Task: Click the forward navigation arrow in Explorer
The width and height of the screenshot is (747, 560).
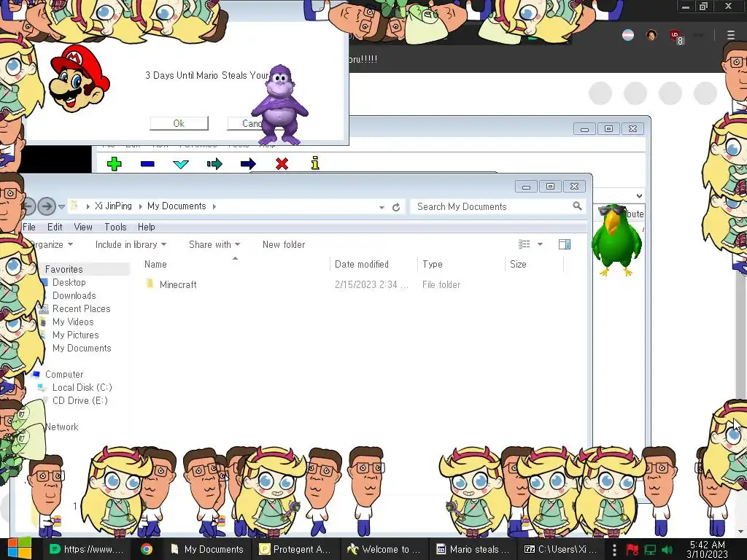Action: (x=47, y=206)
